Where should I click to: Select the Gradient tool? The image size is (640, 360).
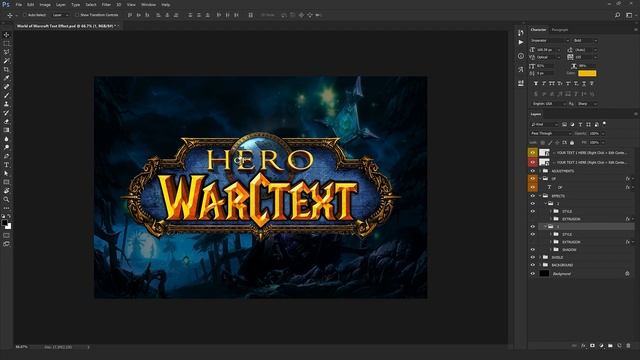(x=7, y=130)
